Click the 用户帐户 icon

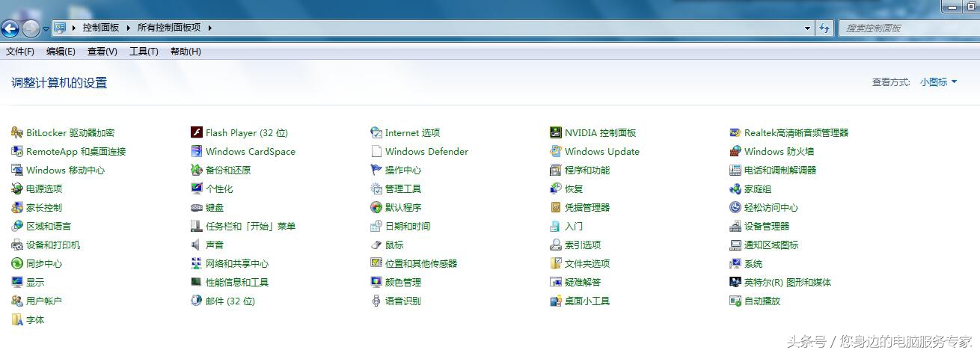[x=17, y=301]
